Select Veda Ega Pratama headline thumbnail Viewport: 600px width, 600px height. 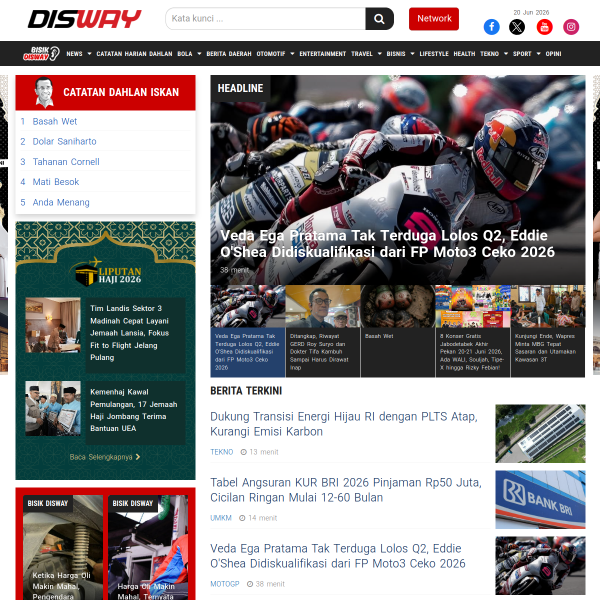248,331
